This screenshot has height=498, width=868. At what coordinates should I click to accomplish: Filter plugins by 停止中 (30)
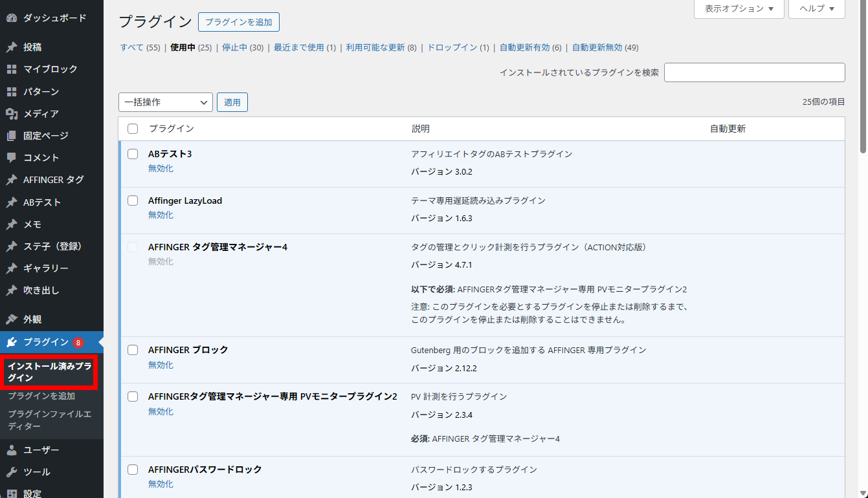point(243,47)
